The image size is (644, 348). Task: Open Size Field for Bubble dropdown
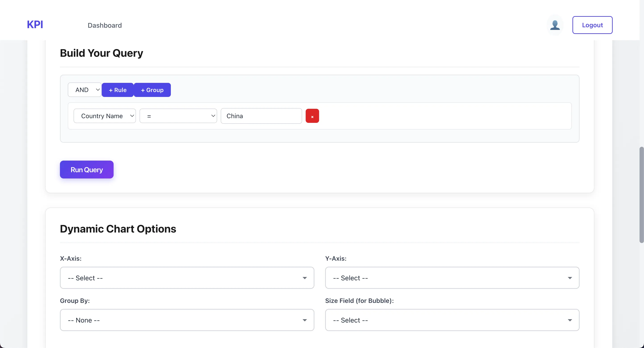[x=452, y=320]
